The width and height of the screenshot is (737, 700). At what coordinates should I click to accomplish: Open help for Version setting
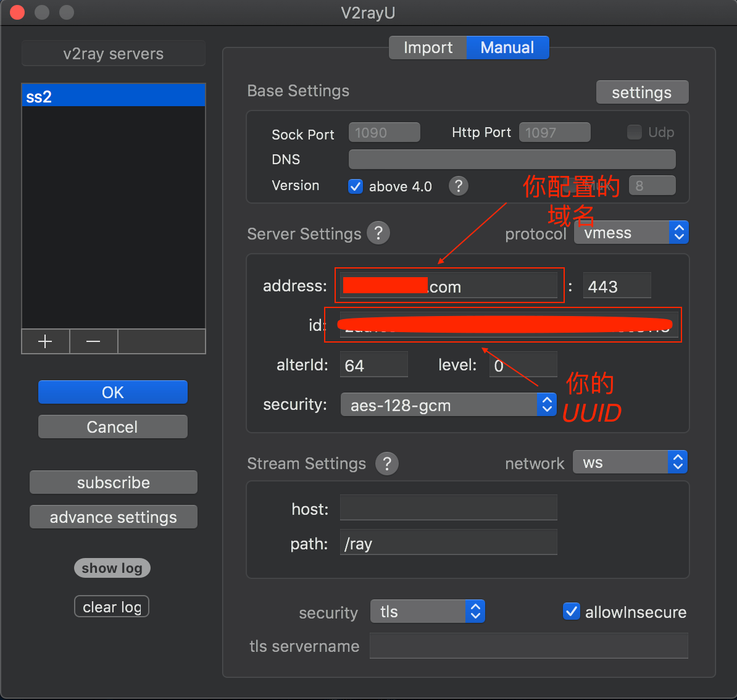point(458,186)
